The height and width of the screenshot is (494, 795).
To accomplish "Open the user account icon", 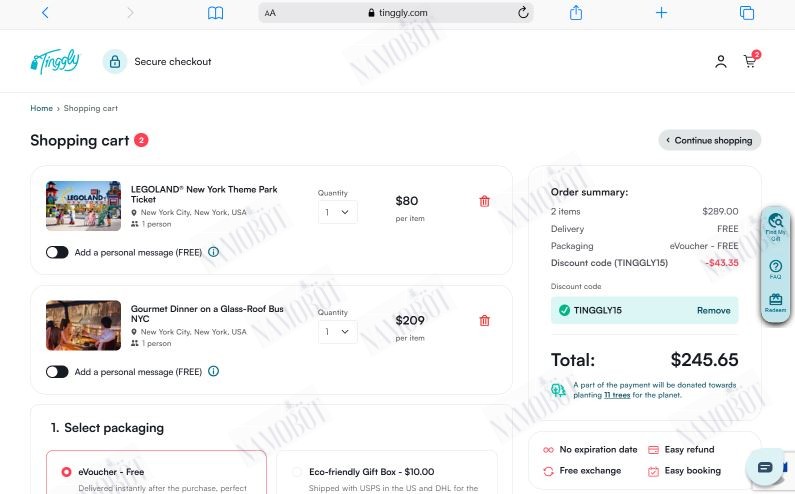I will 720,62.
